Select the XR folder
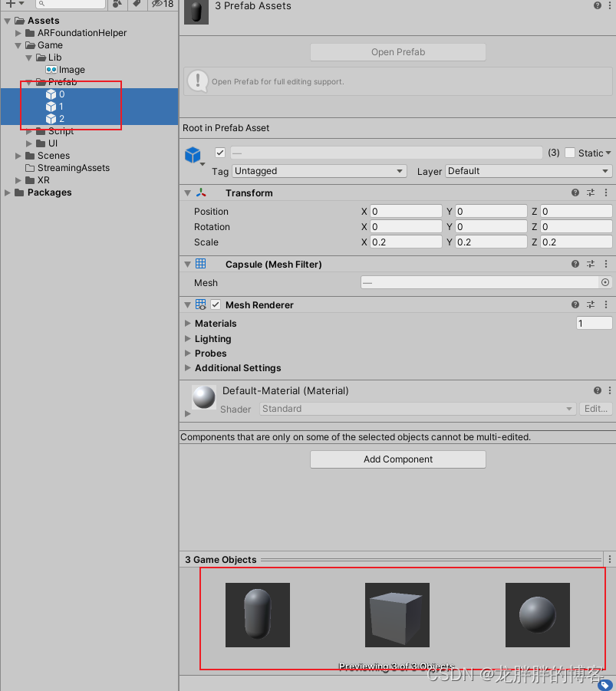The image size is (616, 691). tap(43, 181)
